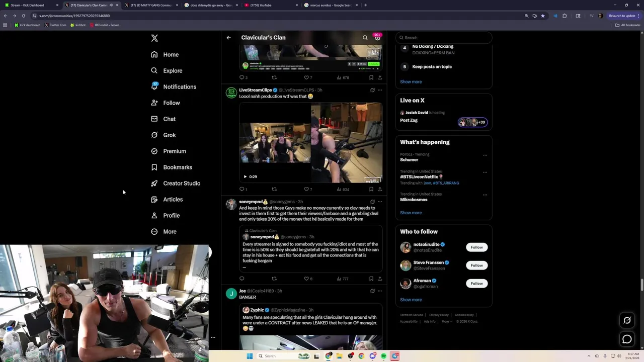Image resolution: width=644 pixels, height=362 pixels.
Task: Open Explore in the sidebar
Action: point(167,70)
